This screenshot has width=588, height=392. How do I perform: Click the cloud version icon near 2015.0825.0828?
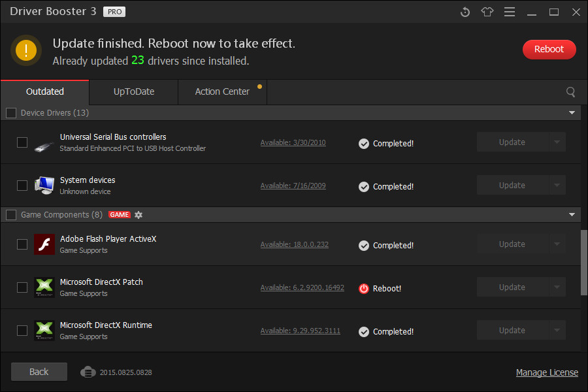tap(88, 372)
